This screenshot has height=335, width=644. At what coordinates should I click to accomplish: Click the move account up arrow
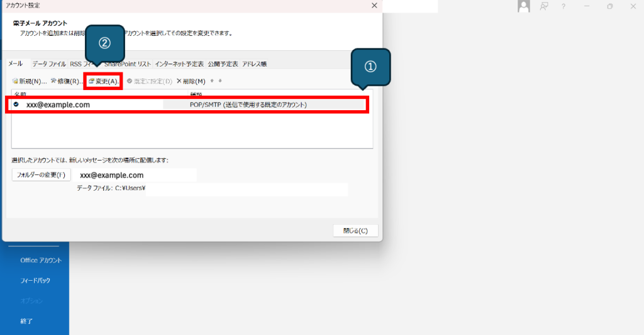pos(213,81)
